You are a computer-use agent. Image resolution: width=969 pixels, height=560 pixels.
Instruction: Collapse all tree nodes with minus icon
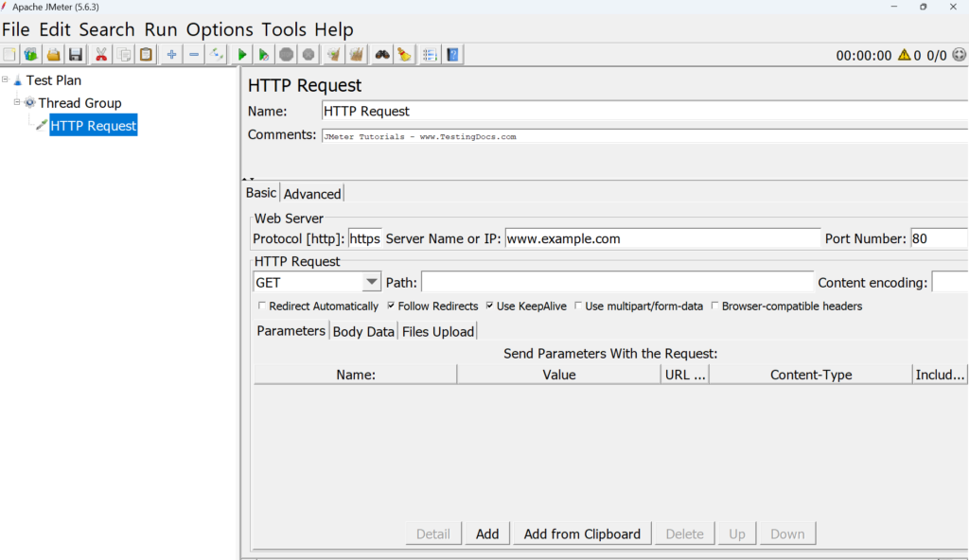click(x=193, y=54)
